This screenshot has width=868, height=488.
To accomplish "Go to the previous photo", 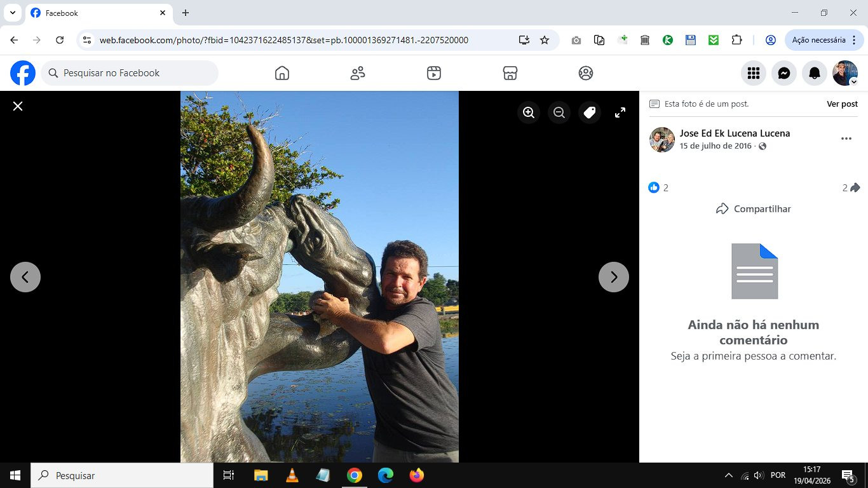I will 25,277.
